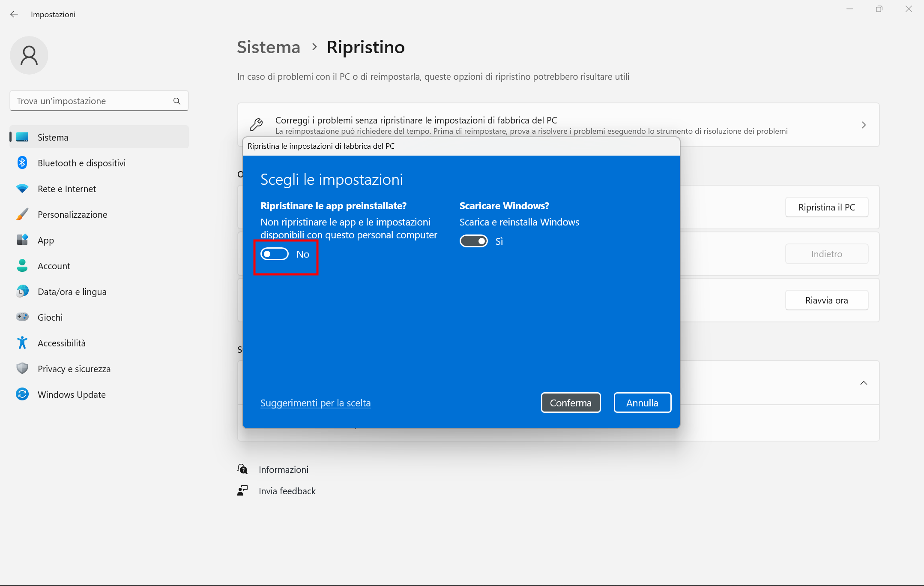Click the search magnifier icon
924x586 pixels.
pos(176,101)
